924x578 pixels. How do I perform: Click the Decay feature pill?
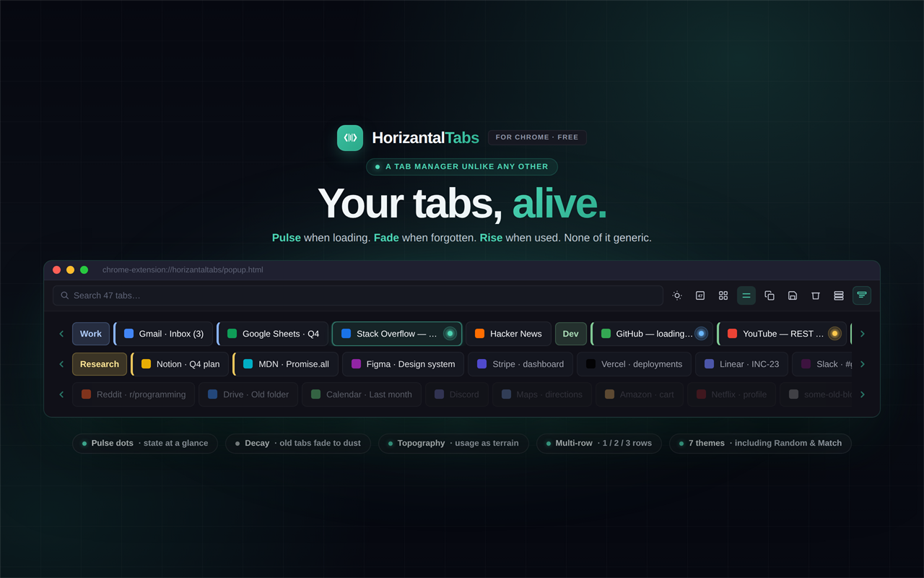(298, 444)
